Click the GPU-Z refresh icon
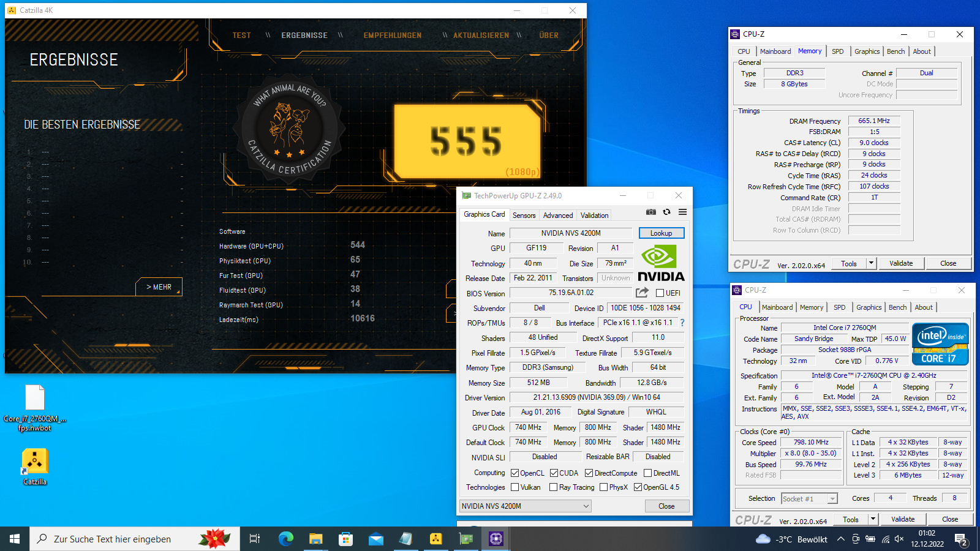 click(666, 212)
